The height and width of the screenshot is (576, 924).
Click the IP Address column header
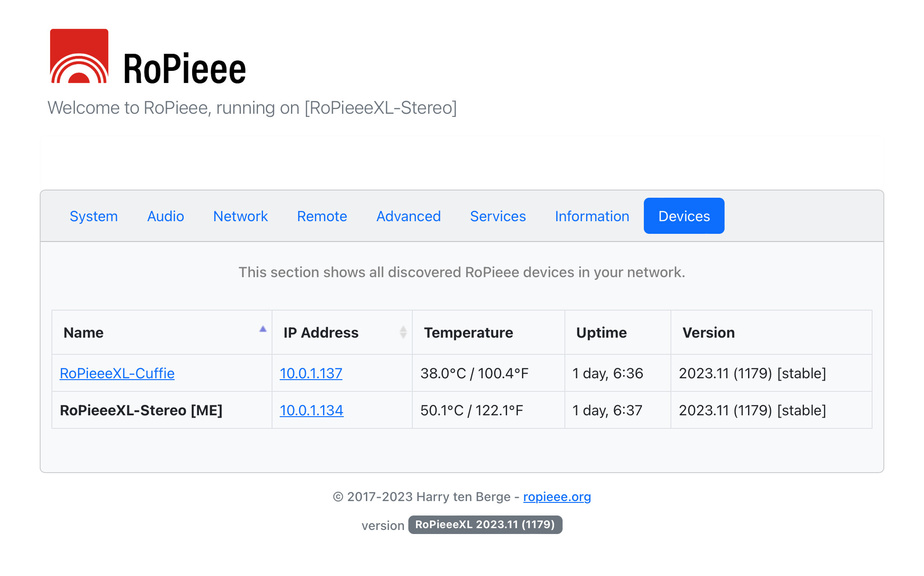click(321, 333)
